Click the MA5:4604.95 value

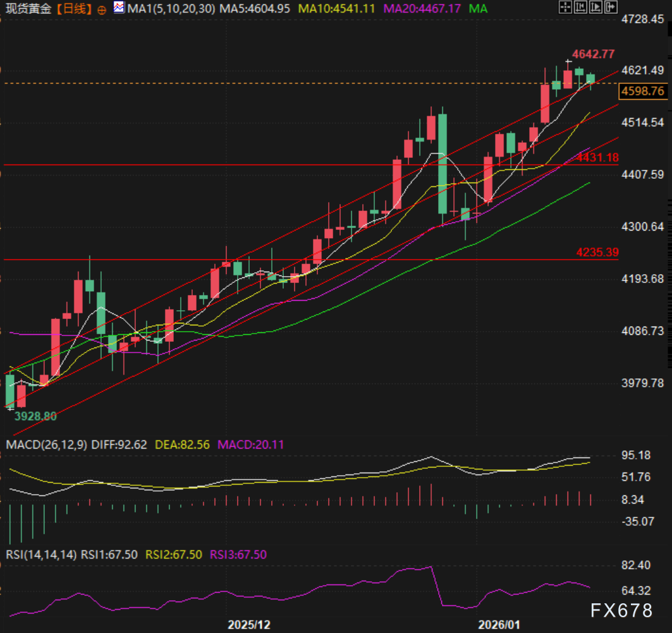(x=255, y=9)
